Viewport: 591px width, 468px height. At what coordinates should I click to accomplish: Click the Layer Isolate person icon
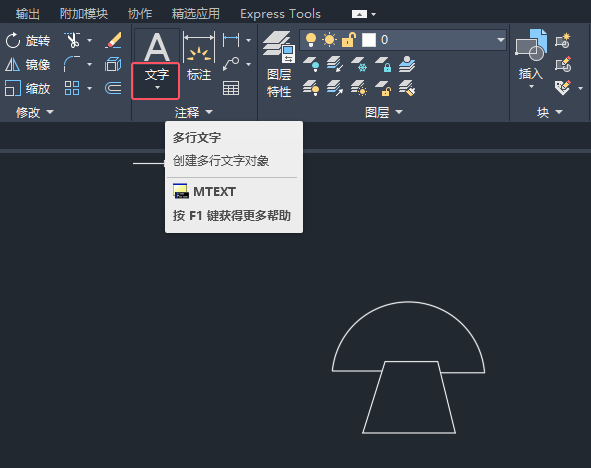[x=407, y=64]
